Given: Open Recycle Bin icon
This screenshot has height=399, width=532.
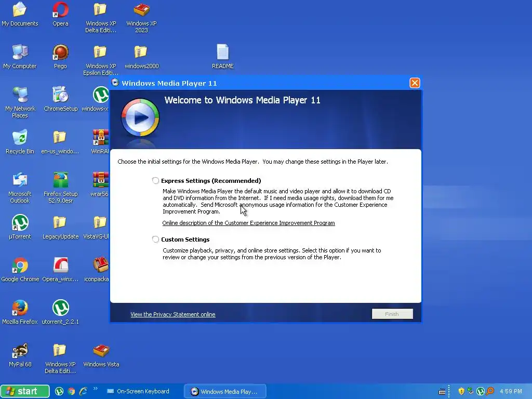Looking at the screenshot, I should pyautogui.click(x=20, y=142).
